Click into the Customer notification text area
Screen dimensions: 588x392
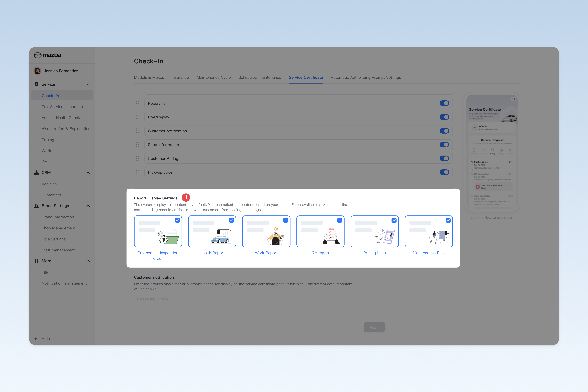tap(247, 313)
